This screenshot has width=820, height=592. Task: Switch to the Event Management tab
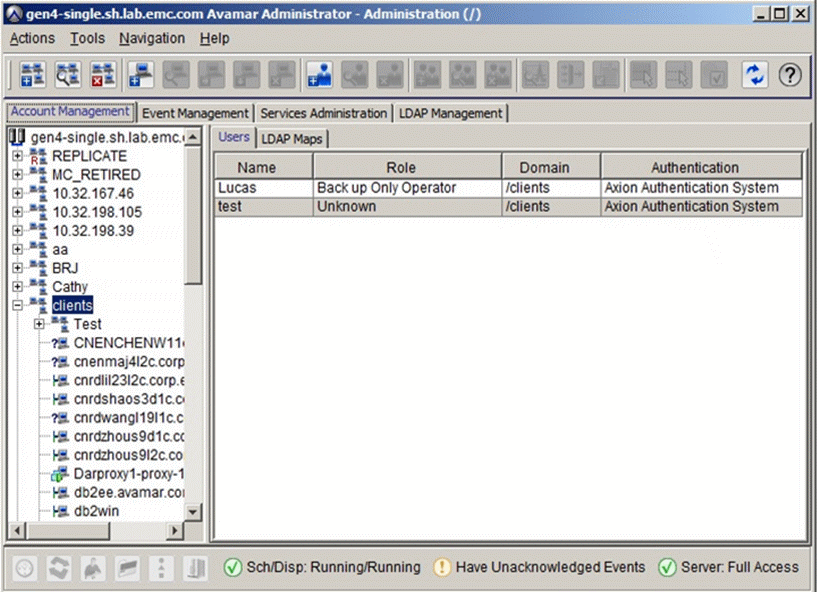194,114
